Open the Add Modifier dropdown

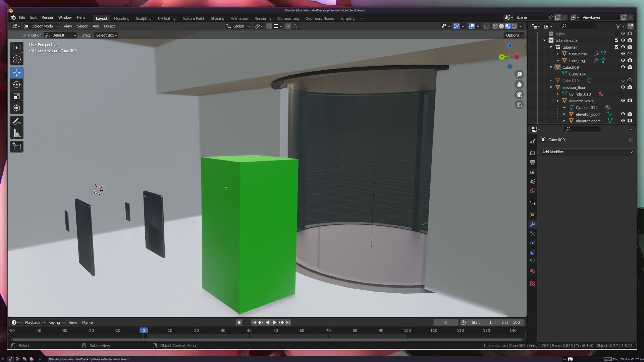[587, 152]
